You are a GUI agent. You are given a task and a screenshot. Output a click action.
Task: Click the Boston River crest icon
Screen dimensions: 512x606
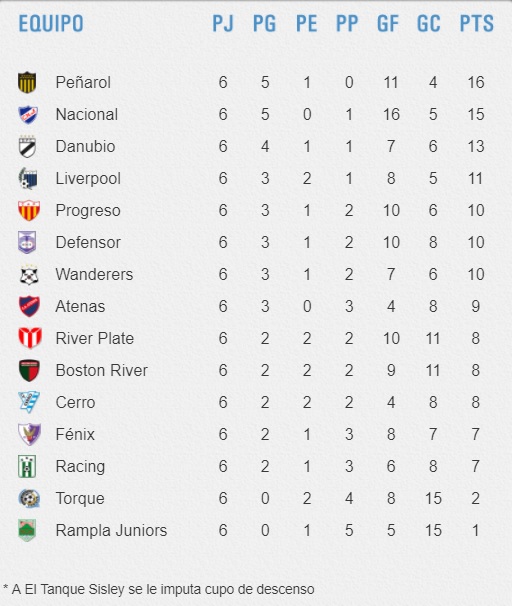(x=29, y=370)
